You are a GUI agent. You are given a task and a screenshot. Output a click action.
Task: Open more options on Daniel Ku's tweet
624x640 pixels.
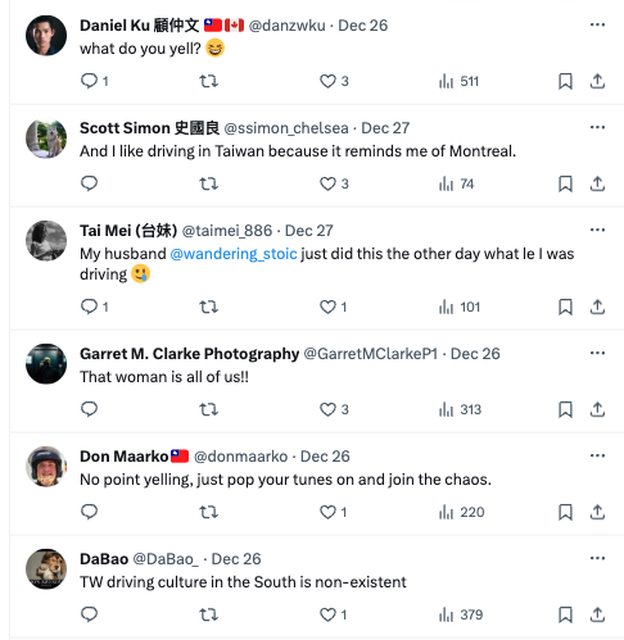(x=597, y=24)
